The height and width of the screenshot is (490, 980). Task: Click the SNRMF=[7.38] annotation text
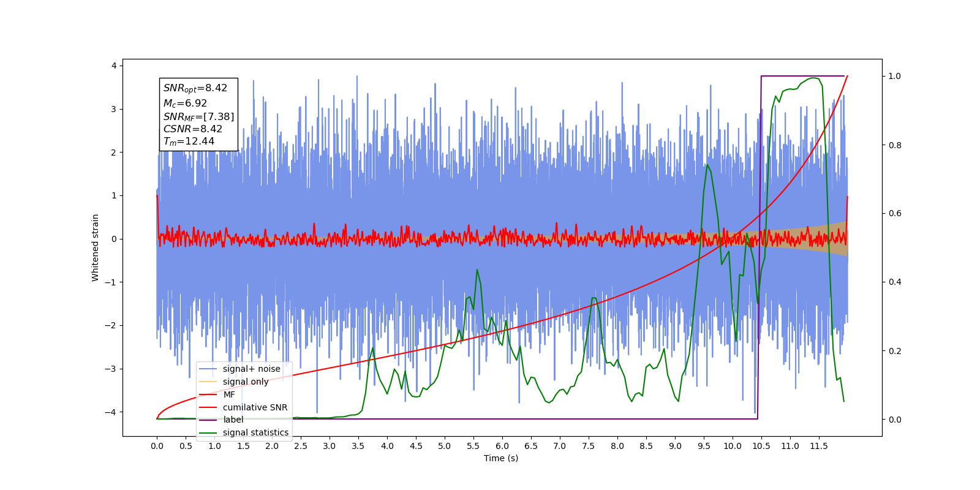point(198,116)
